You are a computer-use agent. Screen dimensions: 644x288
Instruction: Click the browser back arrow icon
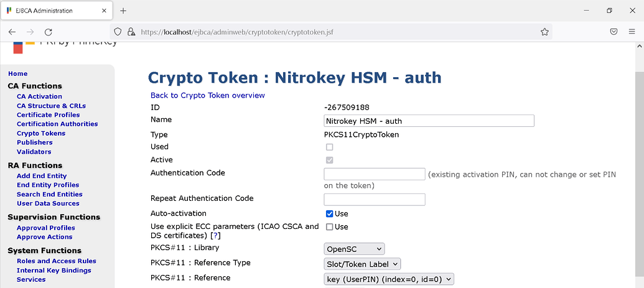[x=12, y=32]
